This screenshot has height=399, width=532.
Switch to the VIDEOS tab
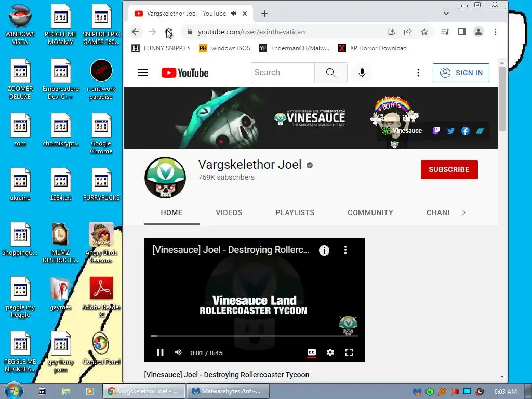(229, 212)
